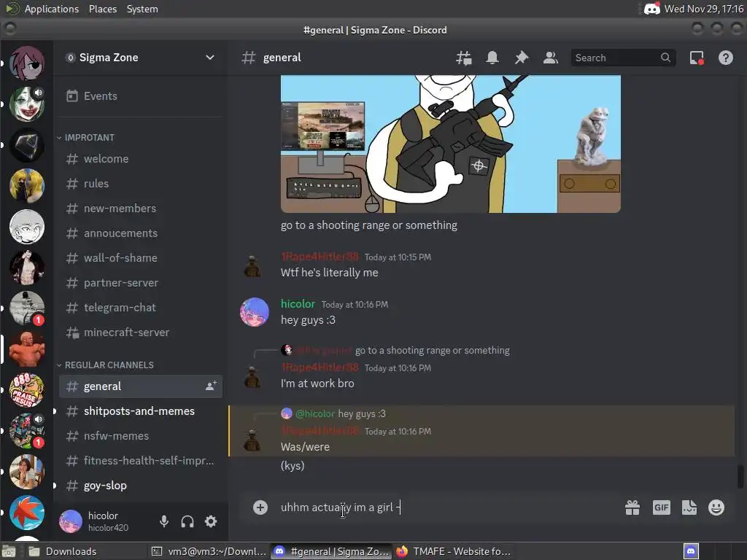The height and width of the screenshot is (560, 747).
Task: Open the annoucements channel
Action: (140, 233)
